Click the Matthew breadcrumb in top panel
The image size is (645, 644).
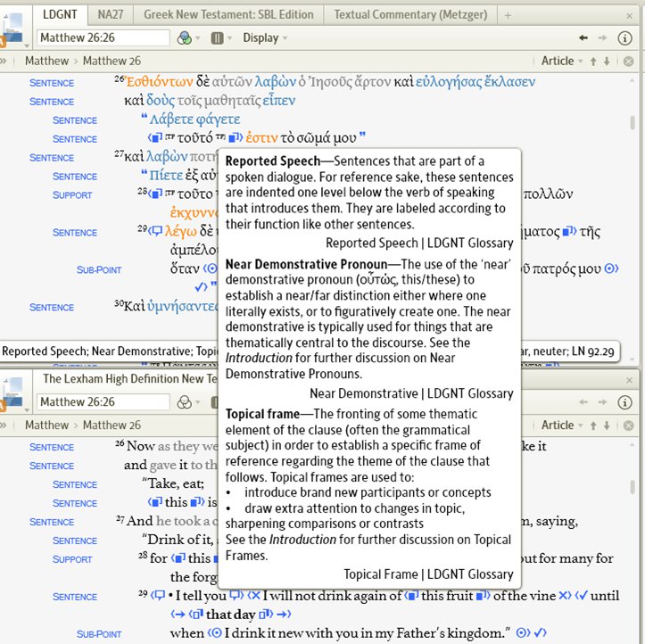pos(46,61)
